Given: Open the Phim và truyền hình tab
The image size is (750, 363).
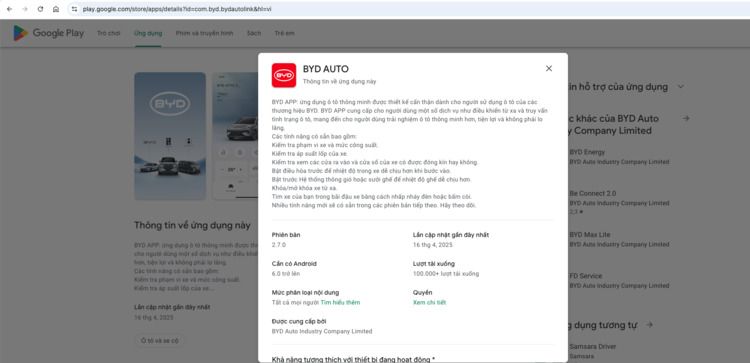Looking at the screenshot, I should [x=204, y=33].
